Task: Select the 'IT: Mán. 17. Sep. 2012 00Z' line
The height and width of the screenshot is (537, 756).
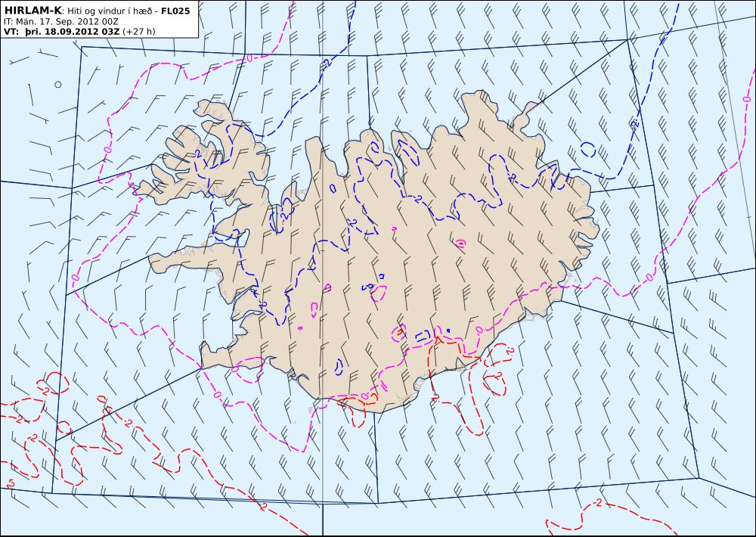Action: point(60,22)
